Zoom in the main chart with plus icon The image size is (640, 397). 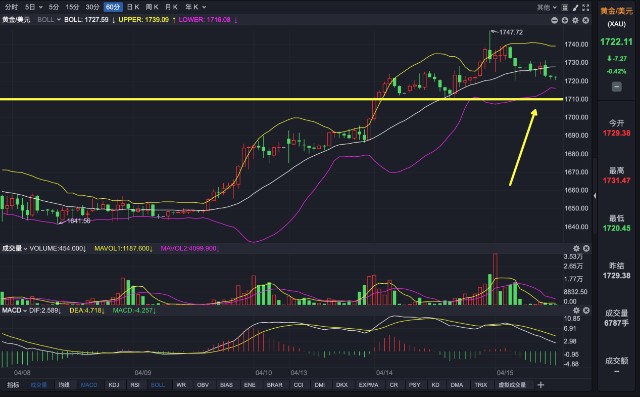coord(564,20)
